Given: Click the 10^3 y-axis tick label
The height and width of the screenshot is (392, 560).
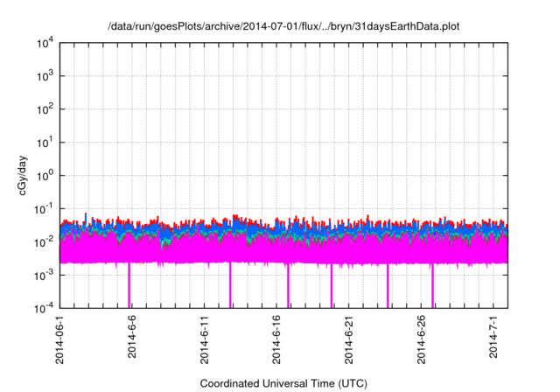Looking at the screenshot, I should [45, 76].
